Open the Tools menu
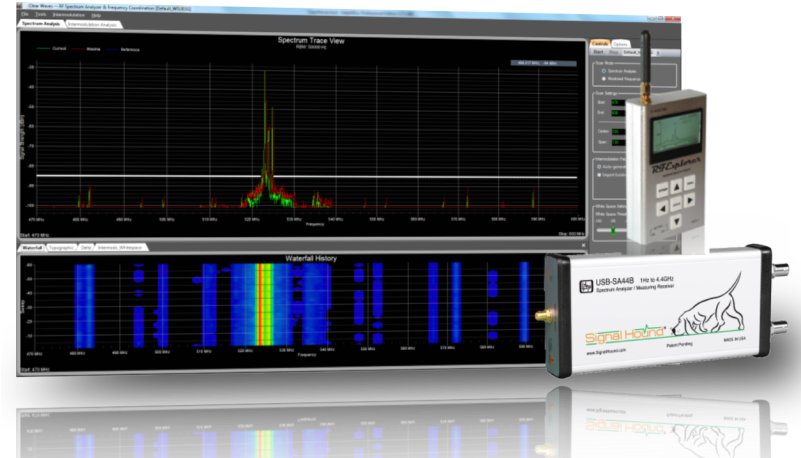The image size is (801, 458). [x=40, y=14]
